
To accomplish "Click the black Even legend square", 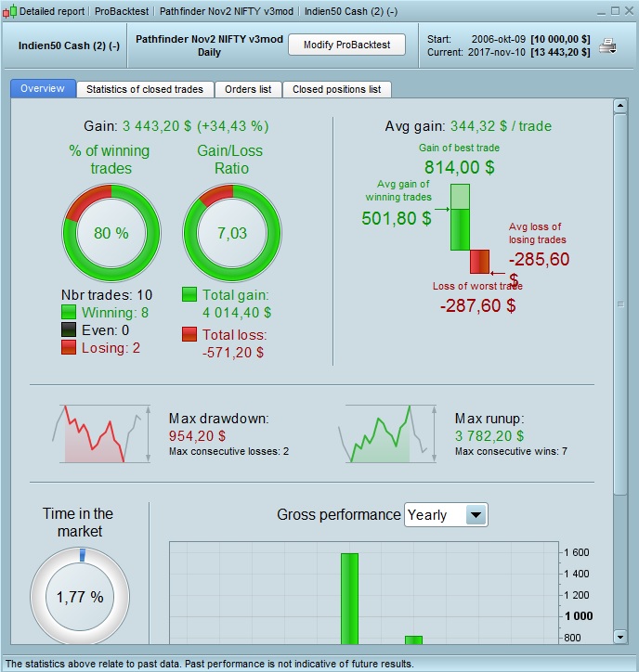I will pyautogui.click(x=69, y=330).
